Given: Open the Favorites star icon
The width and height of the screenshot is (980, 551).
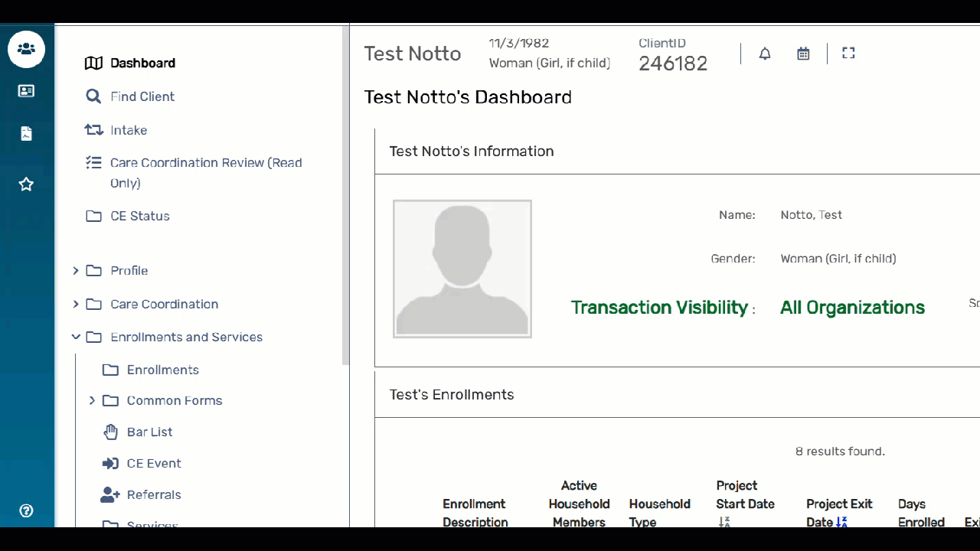Looking at the screenshot, I should click(27, 184).
